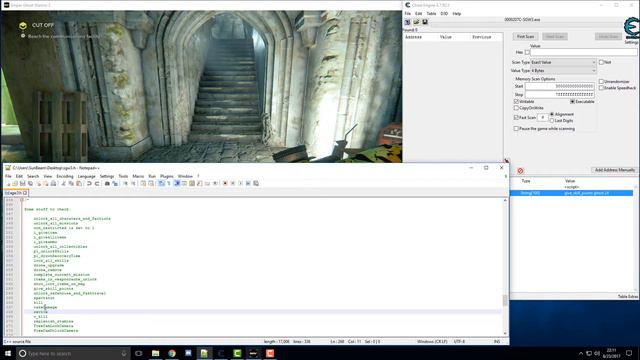This screenshot has width=640, height=360.
Task: Click the Print icon in Notepad++ toolbar
Action: pos(53,184)
